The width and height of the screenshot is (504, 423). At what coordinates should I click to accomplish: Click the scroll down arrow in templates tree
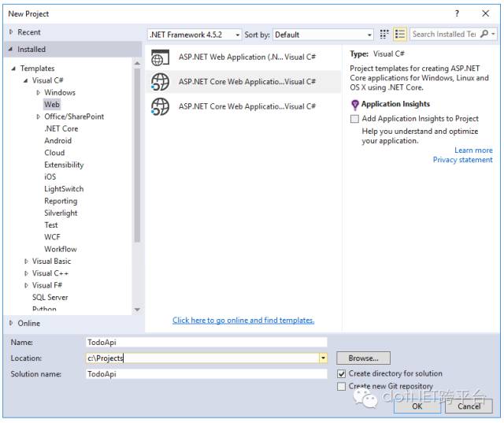[137, 310]
